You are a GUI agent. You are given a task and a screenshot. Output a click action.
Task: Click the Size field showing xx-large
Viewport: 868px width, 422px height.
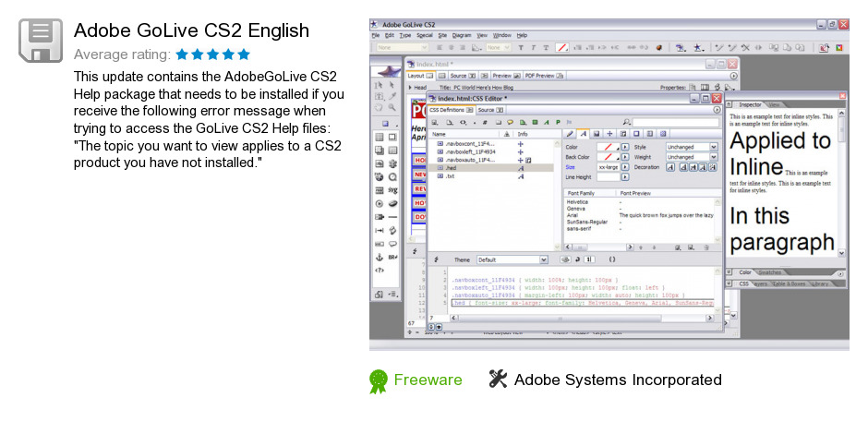coord(608,167)
